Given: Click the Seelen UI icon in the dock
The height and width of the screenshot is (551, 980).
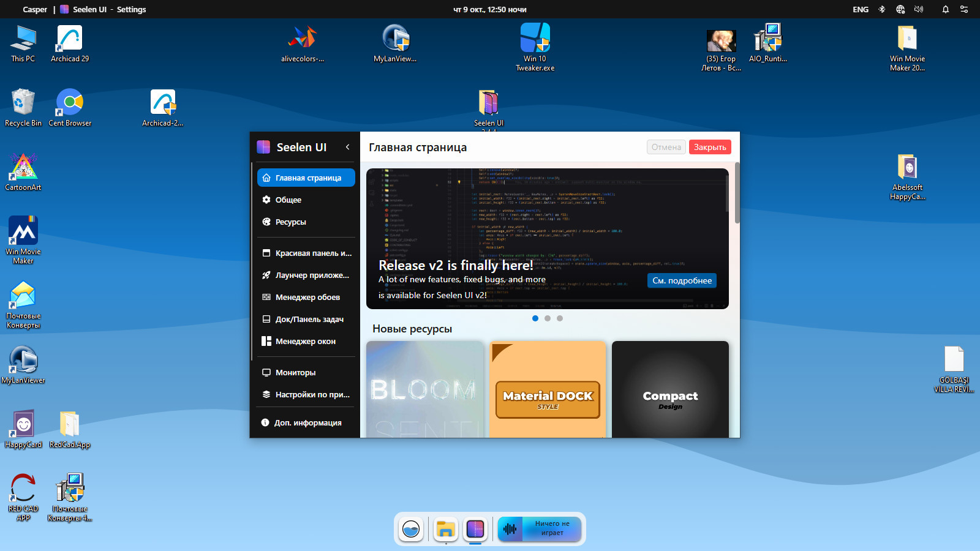Looking at the screenshot, I should point(475,529).
